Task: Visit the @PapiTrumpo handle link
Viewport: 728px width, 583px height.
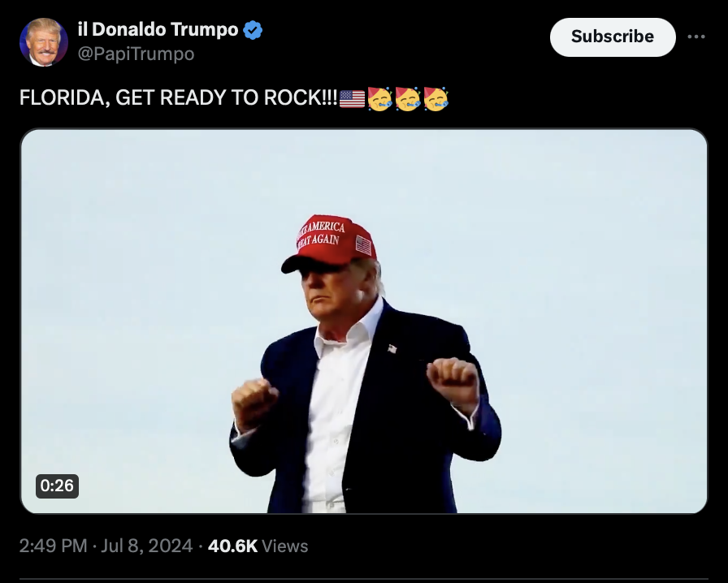Action: click(x=136, y=54)
